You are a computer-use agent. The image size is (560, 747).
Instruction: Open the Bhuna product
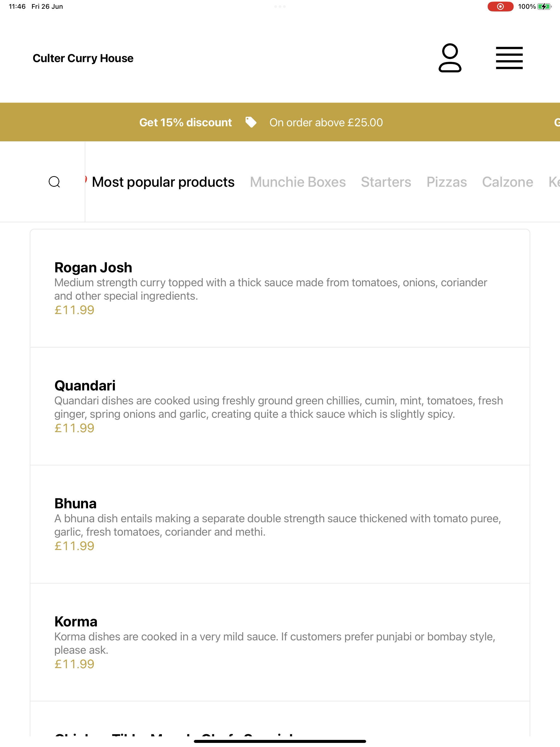(x=280, y=524)
